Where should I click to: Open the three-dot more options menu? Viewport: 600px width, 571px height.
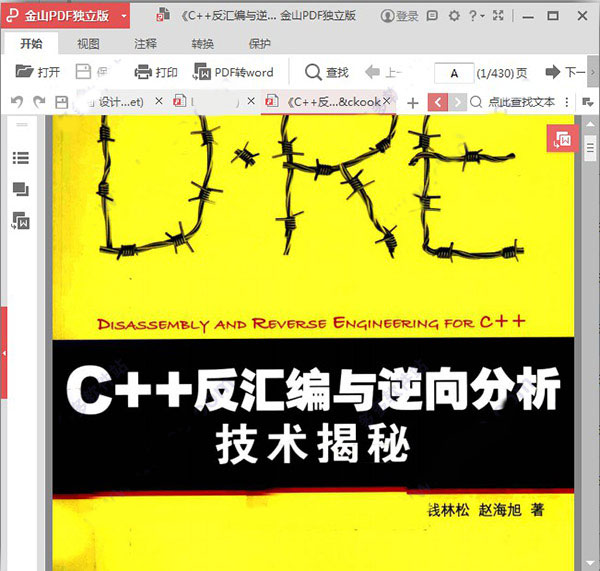pos(567,102)
